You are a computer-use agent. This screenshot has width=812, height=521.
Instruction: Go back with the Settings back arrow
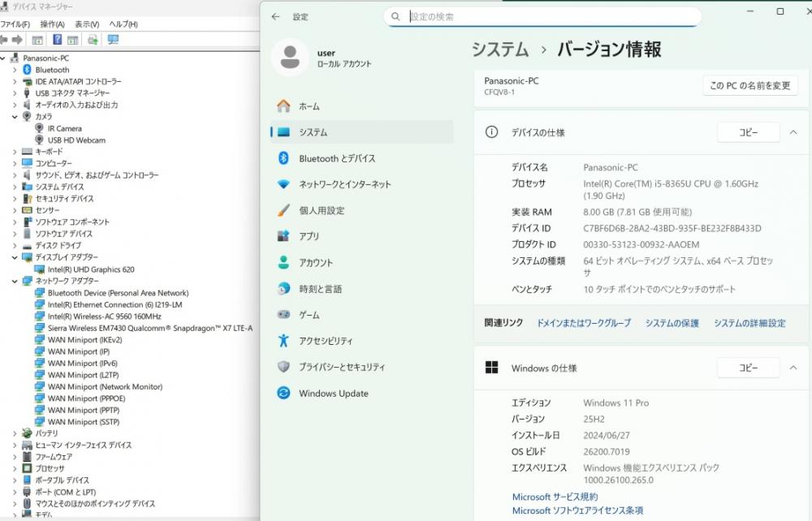[x=275, y=17]
